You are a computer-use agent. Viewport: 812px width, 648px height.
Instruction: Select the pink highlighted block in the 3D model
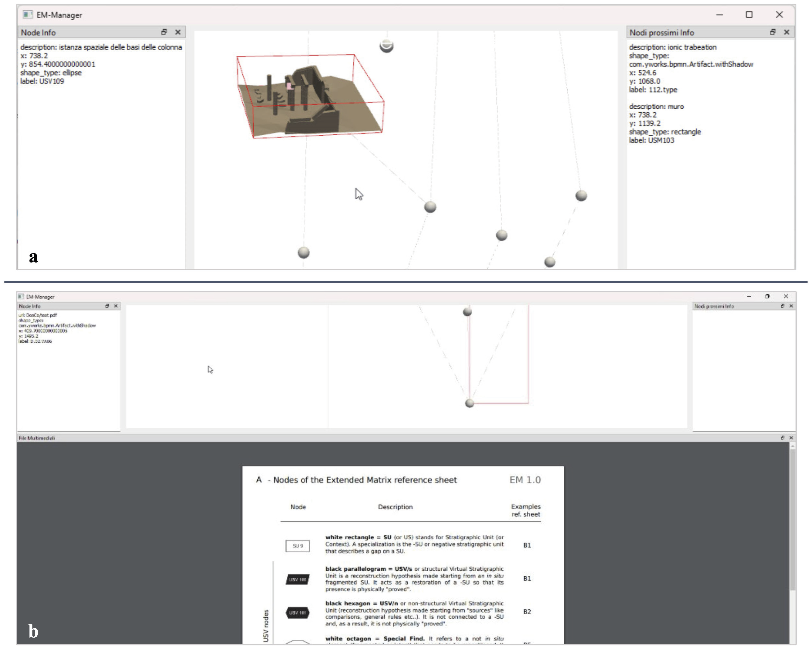pyautogui.click(x=289, y=86)
